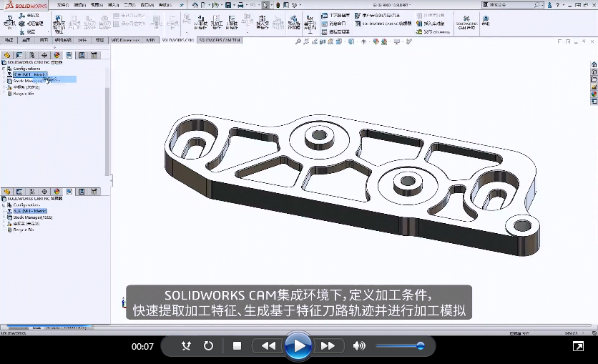
Task: Click the Help icon in CAM ribbon
Action: (486, 21)
